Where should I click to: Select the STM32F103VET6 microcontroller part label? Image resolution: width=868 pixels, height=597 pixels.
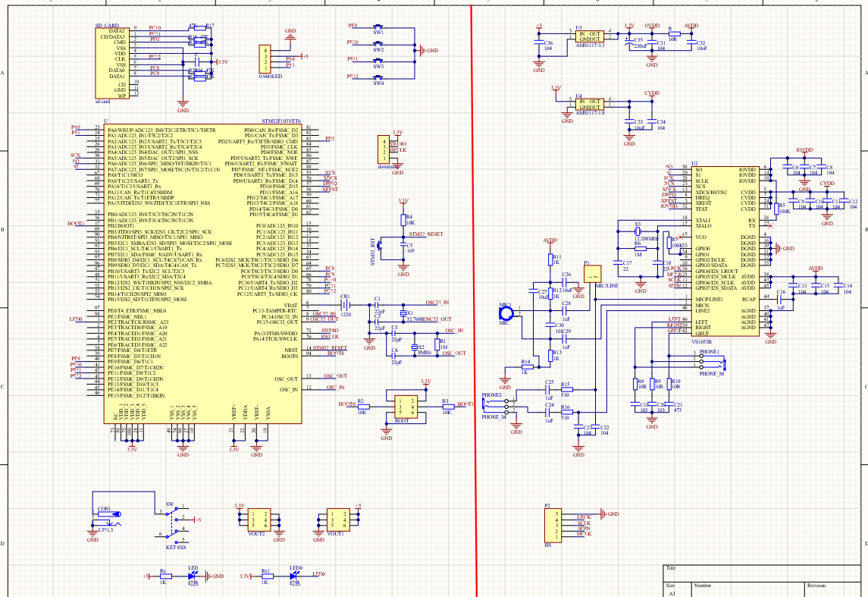point(281,121)
